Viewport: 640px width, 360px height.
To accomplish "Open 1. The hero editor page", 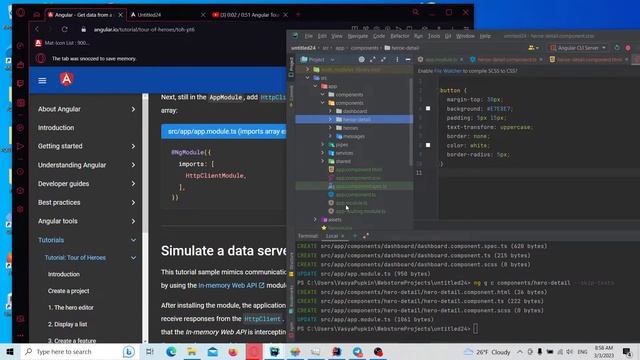I will (71, 307).
